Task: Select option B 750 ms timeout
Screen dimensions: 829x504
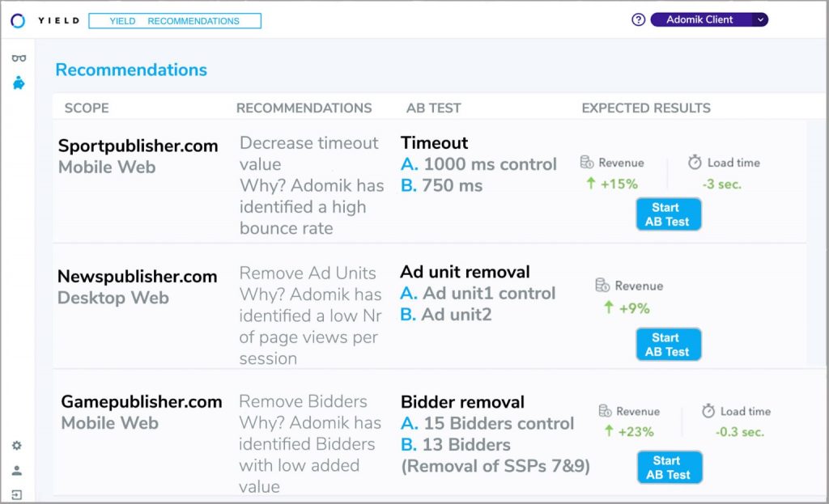Action: click(x=442, y=185)
